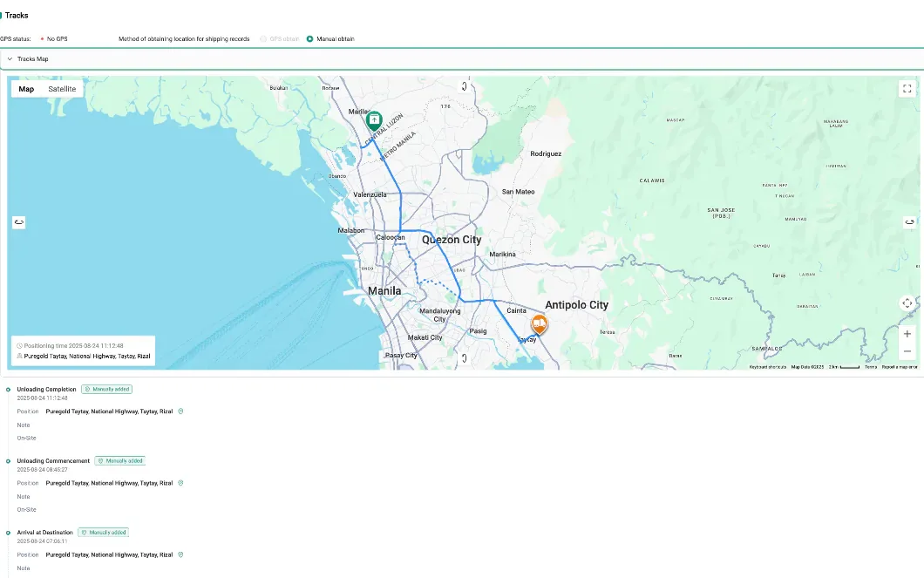Click Report a map error link
The image size is (924, 578).
tap(900, 367)
